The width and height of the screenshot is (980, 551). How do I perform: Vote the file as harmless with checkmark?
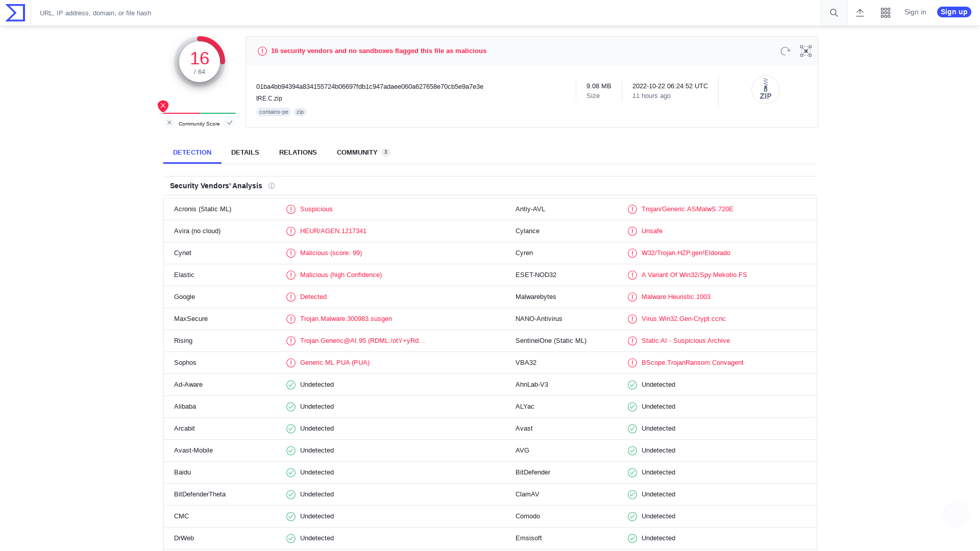[x=230, y=122]
